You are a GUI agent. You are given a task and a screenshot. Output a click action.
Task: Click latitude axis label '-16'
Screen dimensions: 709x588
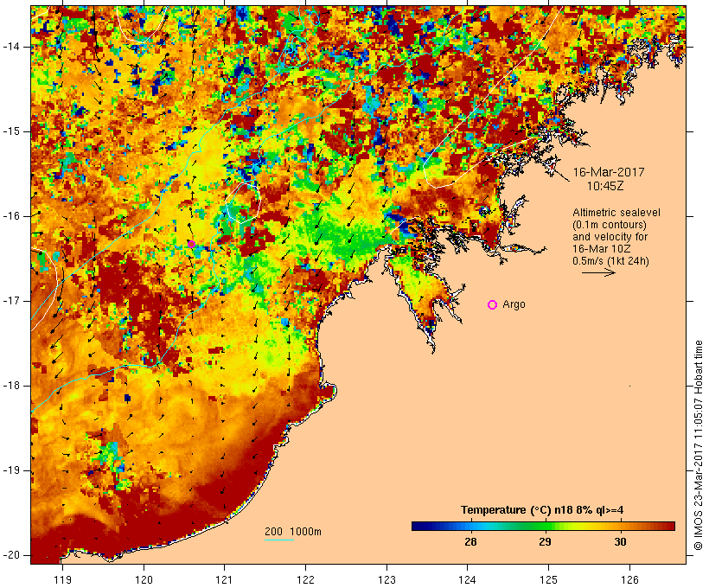[11, 216]
